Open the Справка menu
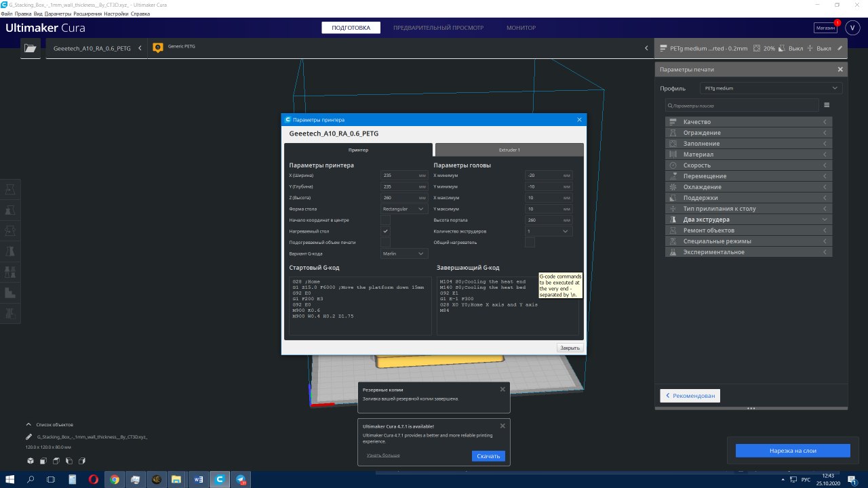This screenshot has height=488, width=868. pyautogui.click(x=140, y=14)
